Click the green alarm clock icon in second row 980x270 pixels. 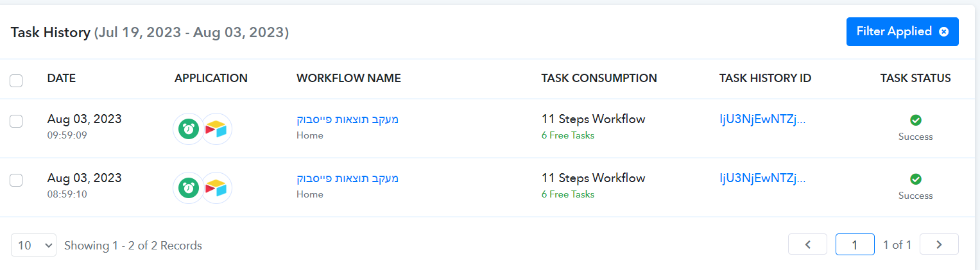pos(189,188)
